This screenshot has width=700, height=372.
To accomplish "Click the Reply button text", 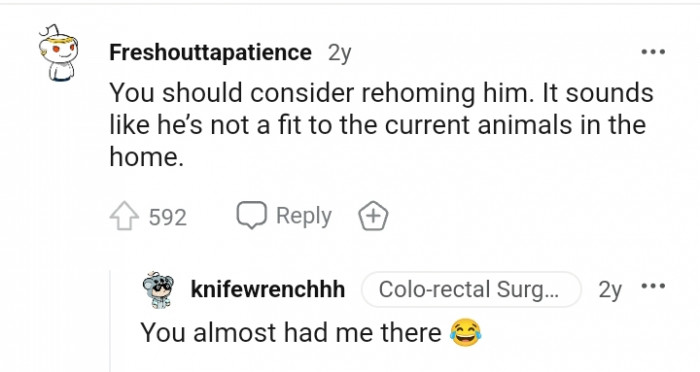I will coord(304,217).
